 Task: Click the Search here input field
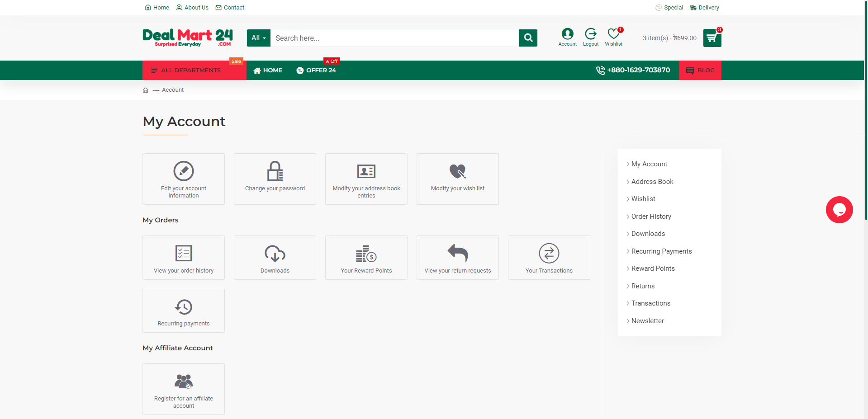[x=395, y=38]
